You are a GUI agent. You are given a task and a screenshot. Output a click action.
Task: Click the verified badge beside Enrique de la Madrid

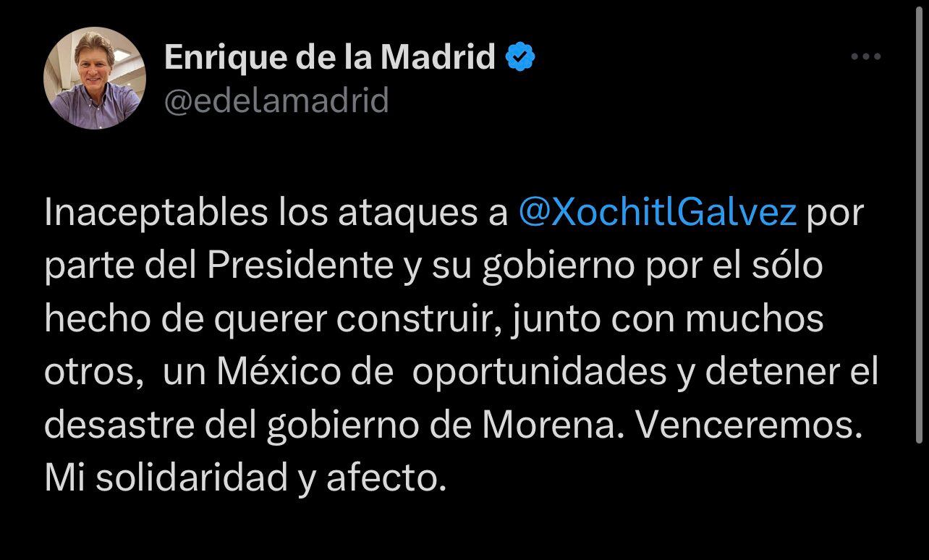[x=520, y=55]
